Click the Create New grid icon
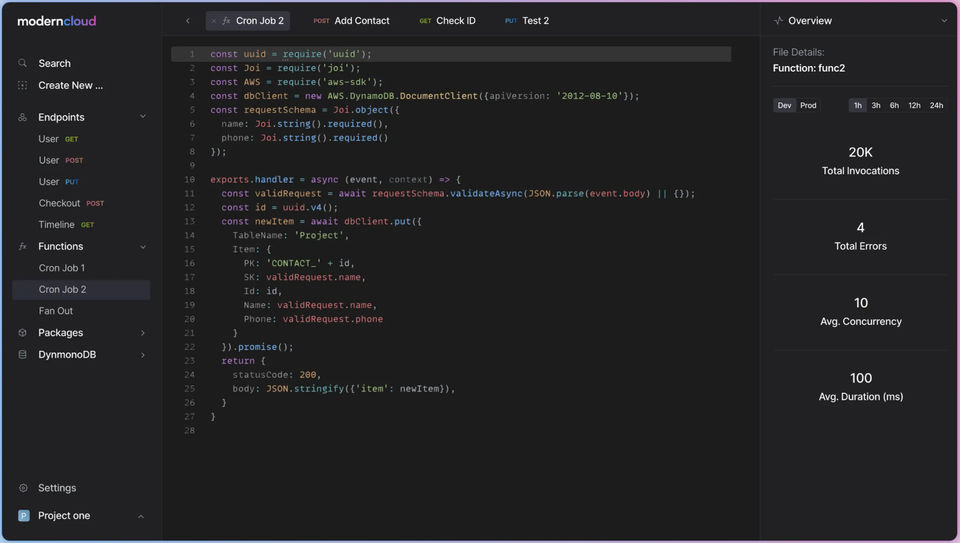This screenshot has height=543, width=960. coord(23,85)
